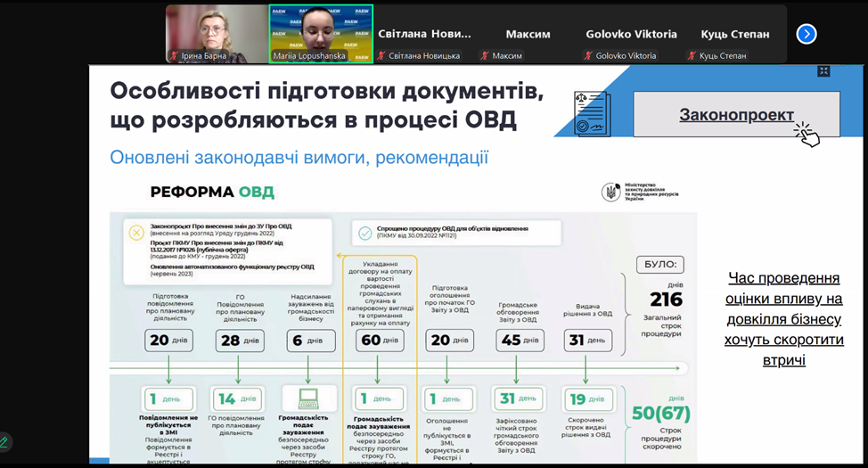Click the muted mic icon beside Максим label

pyautogui.click(x=485, y=55)
